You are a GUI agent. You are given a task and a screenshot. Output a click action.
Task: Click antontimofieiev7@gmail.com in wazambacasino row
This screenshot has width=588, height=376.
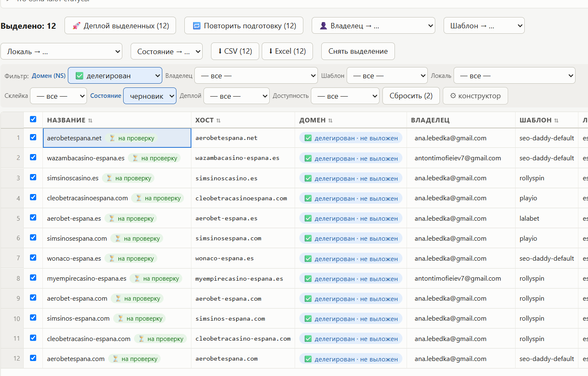(x=458, y=158)
